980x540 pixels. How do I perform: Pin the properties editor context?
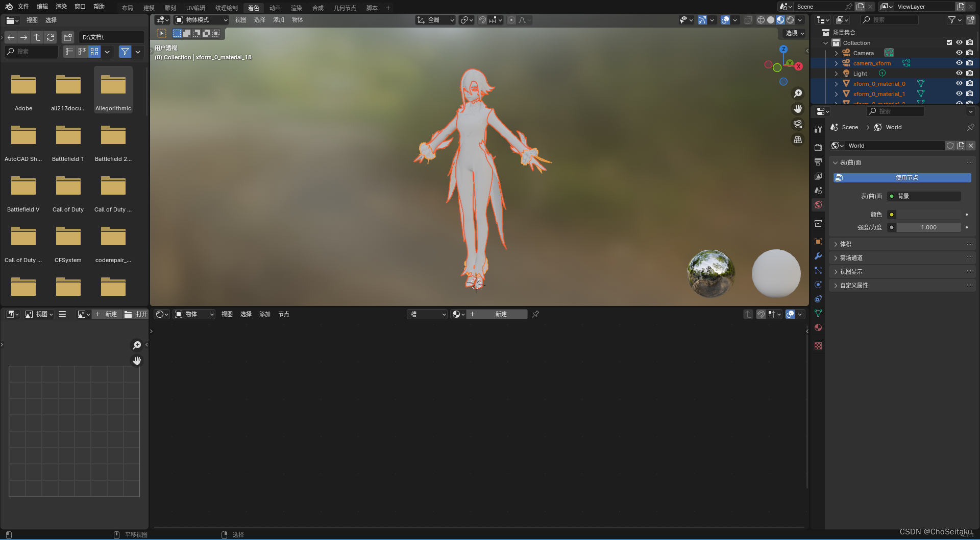970,127
